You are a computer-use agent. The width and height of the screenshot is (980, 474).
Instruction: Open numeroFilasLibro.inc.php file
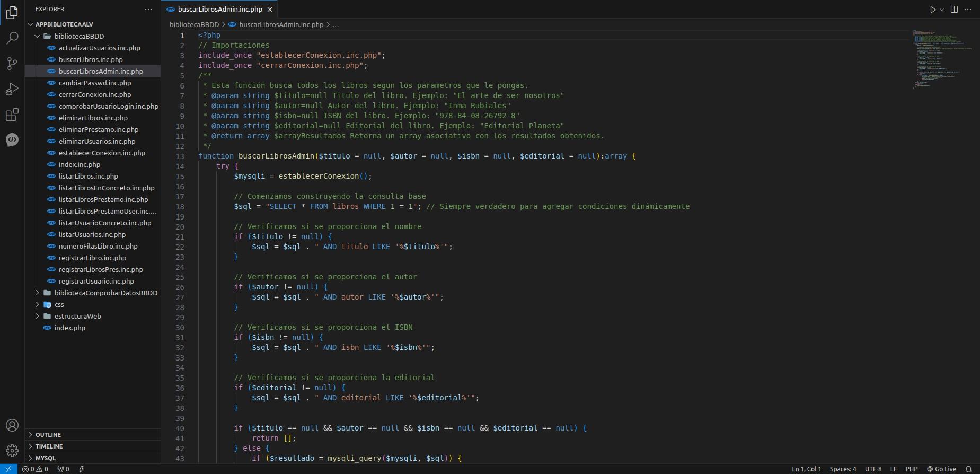tap(93, 246)
